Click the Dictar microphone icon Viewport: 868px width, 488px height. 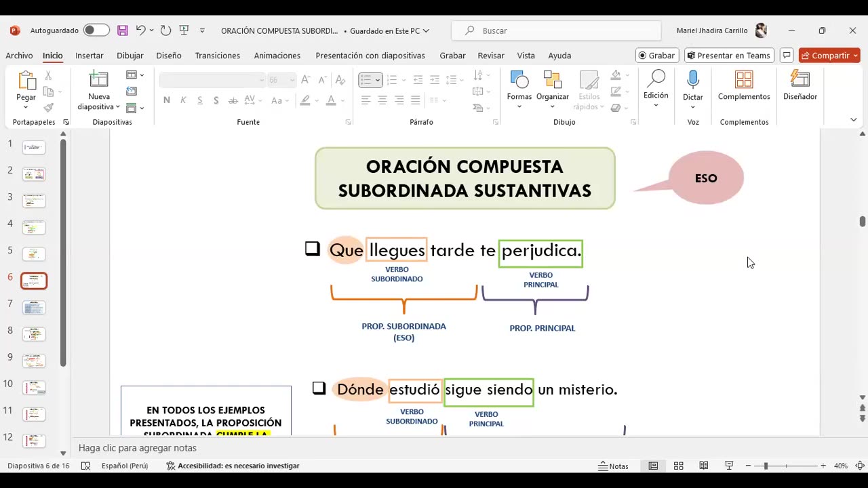692,79
